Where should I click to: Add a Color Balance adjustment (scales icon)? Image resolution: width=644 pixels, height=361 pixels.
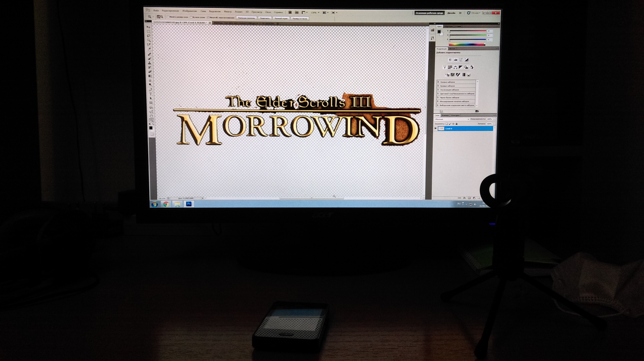tap(456, 67)
